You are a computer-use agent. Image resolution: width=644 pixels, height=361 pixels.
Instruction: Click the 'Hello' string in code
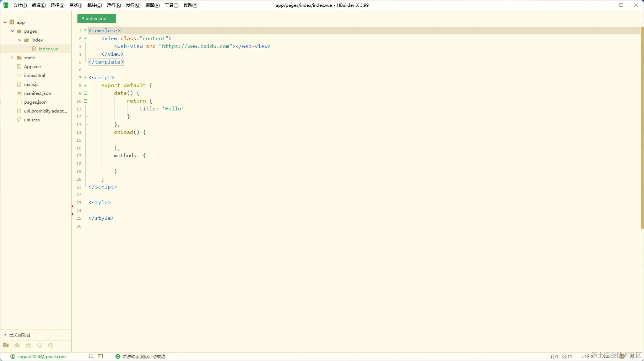tap(173, 109)
